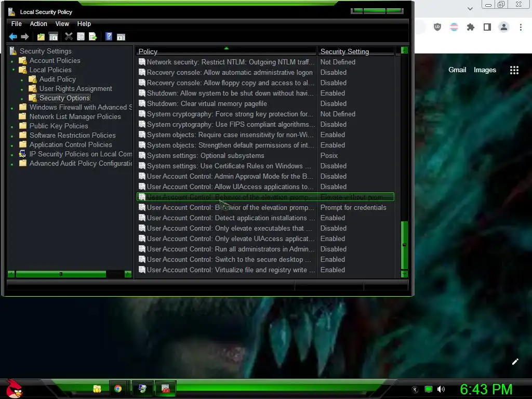Select the Security Options tree item

pyautogui.click(x=64, y=98)
